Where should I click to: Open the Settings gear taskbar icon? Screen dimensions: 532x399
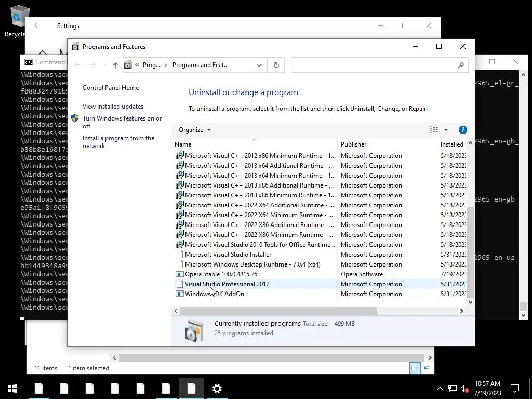pos(217,389)
